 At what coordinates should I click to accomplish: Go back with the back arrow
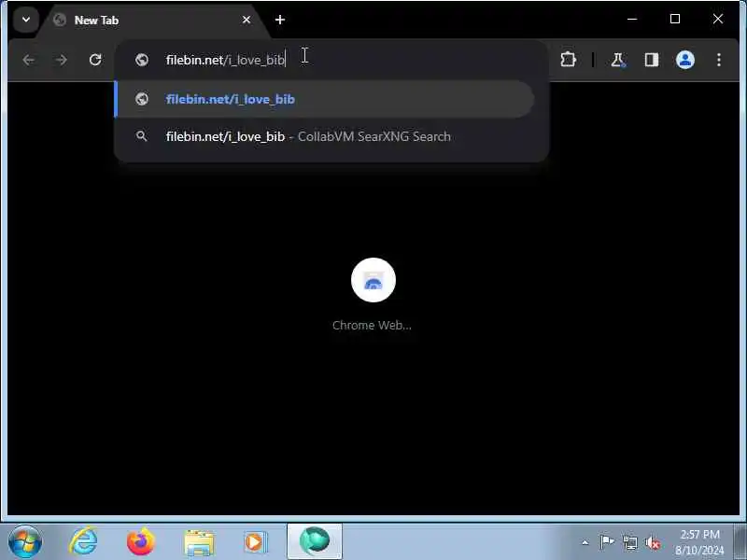29,60
